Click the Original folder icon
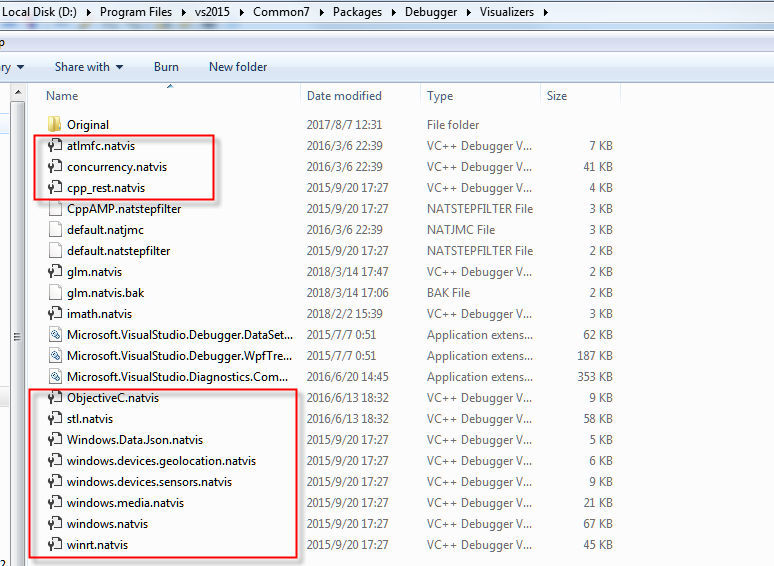 pyautogui.click(x=55, y=125)
